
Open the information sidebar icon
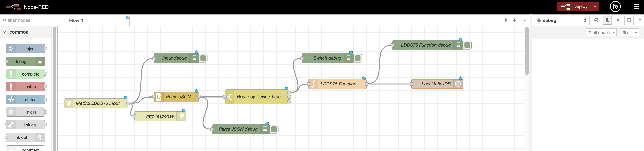(585, 20)
